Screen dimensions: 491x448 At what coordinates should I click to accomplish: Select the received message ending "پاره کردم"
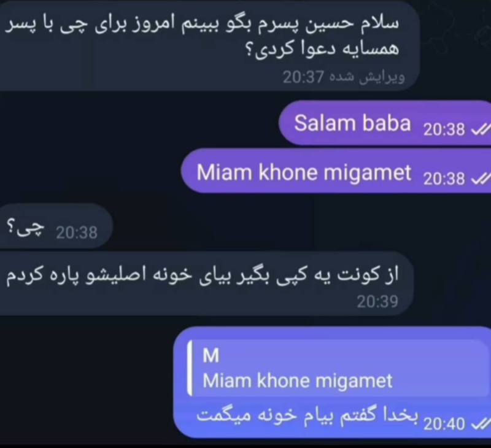[x=207, y=284]
